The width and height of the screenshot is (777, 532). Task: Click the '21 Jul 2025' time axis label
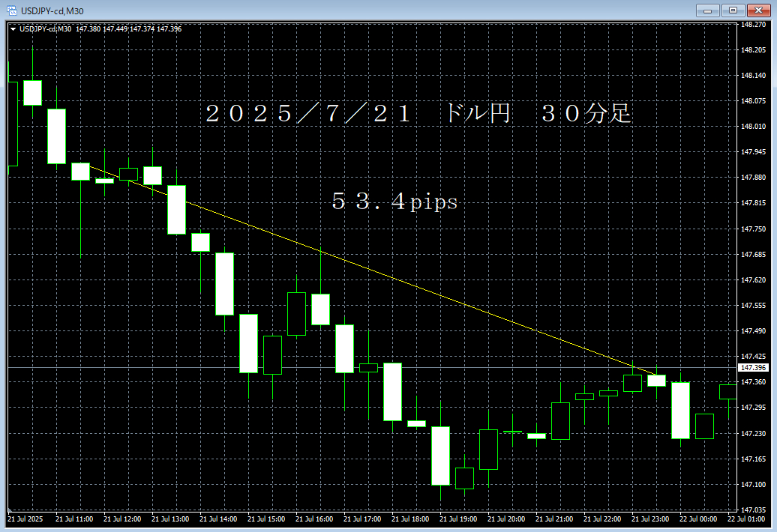25,519
